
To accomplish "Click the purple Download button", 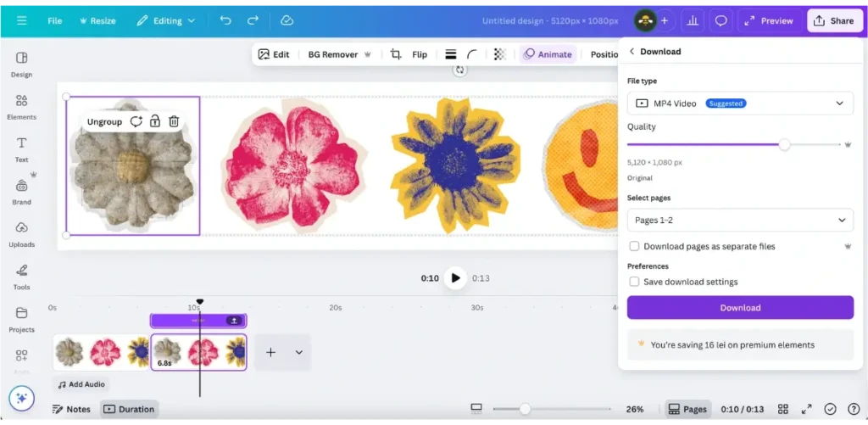I will tap(740, 308).
